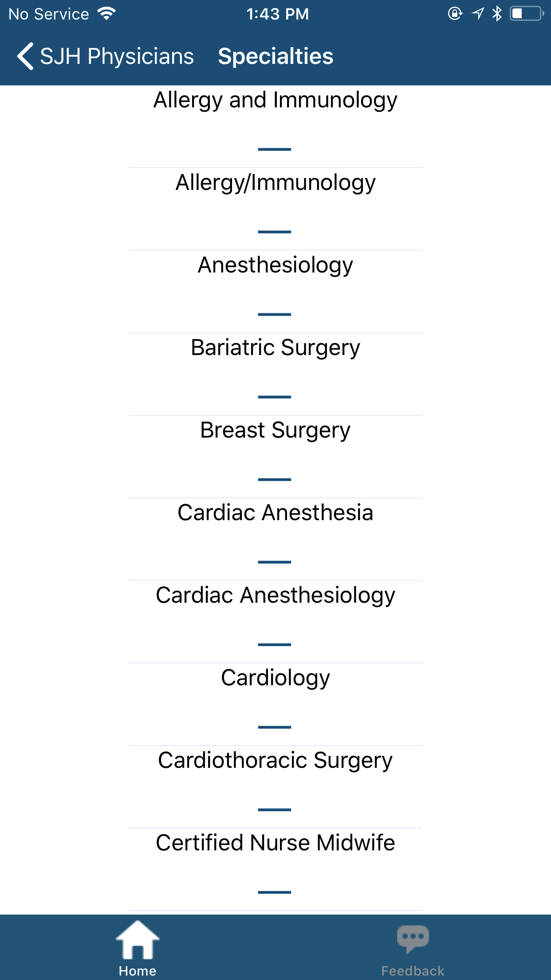Tap the Specialties page title
The image size is (551, 980).
(275, 56)
